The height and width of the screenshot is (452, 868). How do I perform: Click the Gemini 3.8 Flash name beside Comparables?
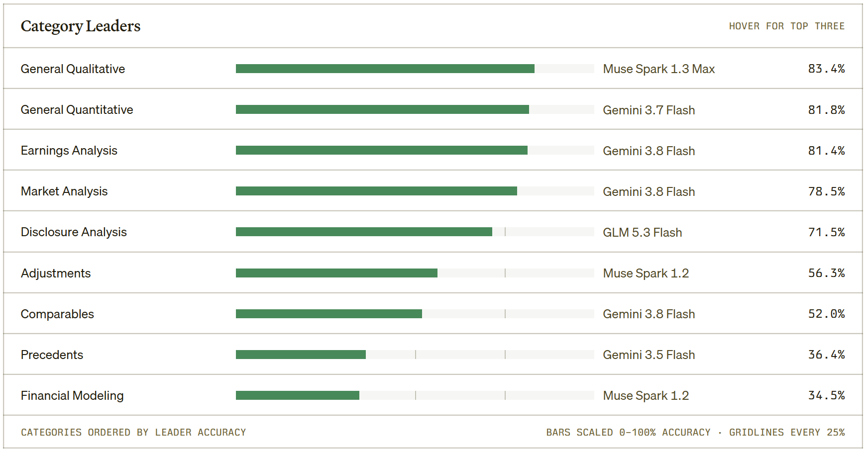649,314
